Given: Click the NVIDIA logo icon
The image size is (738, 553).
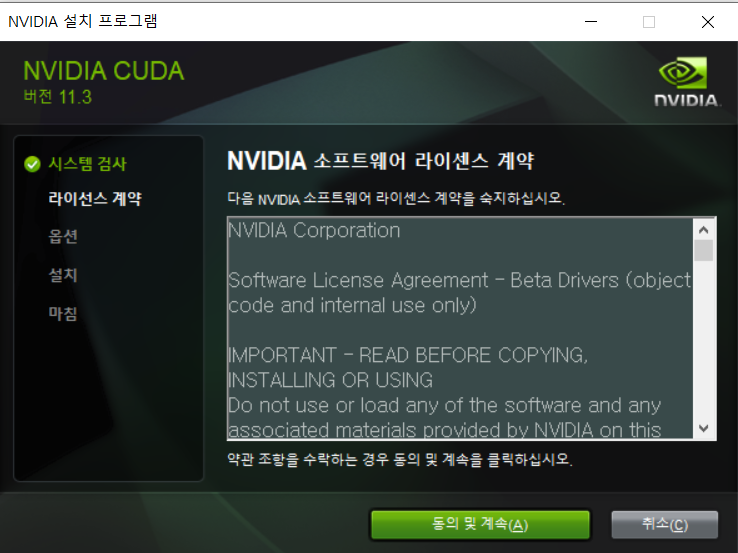Looking at the screenshot, I should [x=686, y=81].
